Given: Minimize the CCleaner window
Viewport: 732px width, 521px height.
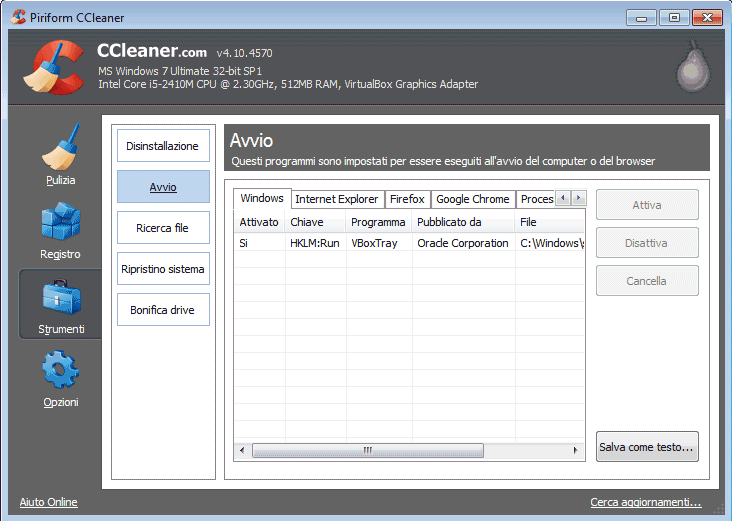Looking at the screenshot, I should pyautogui.click(x=641, y=18).
